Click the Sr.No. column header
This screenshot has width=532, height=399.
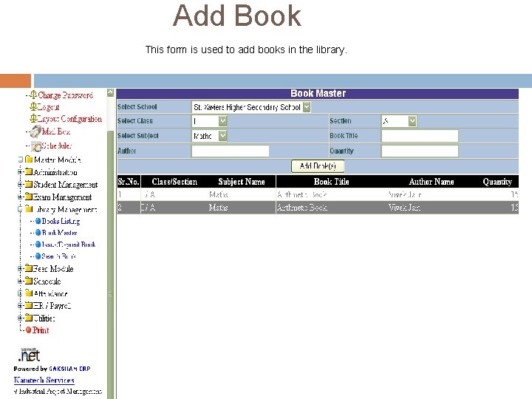pyautogui.click(x=129, y=182)
